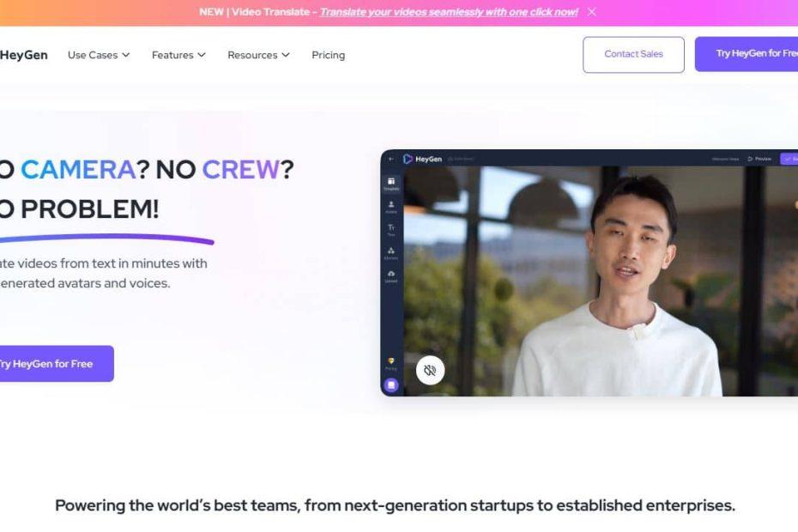This screenshot has width=798, height=532.
Task: Expand the Use Cases menu
Action: click(x=99, y=55)
